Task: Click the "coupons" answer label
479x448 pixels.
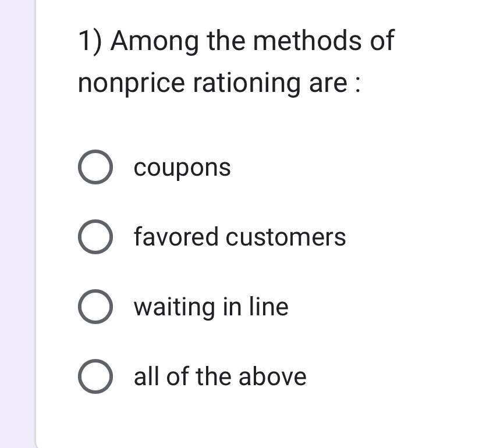Action: (182, 168)
